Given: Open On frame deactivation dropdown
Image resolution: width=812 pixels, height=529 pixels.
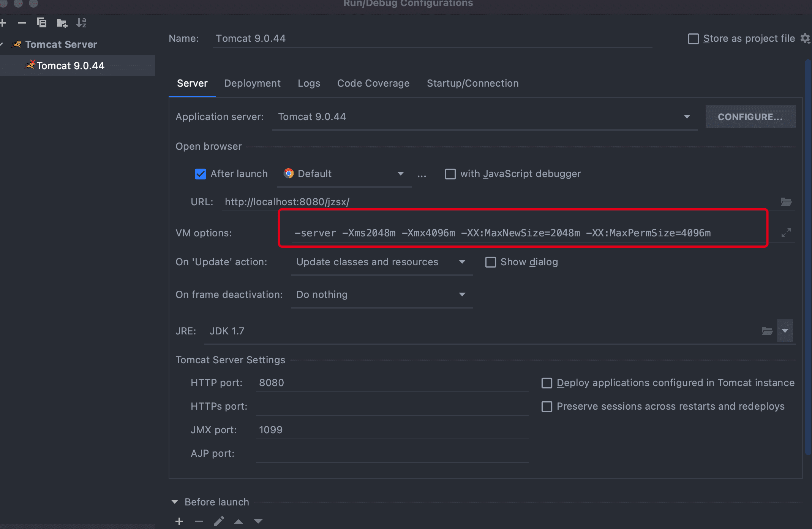Looking at the screenshot, I should 462,295.
